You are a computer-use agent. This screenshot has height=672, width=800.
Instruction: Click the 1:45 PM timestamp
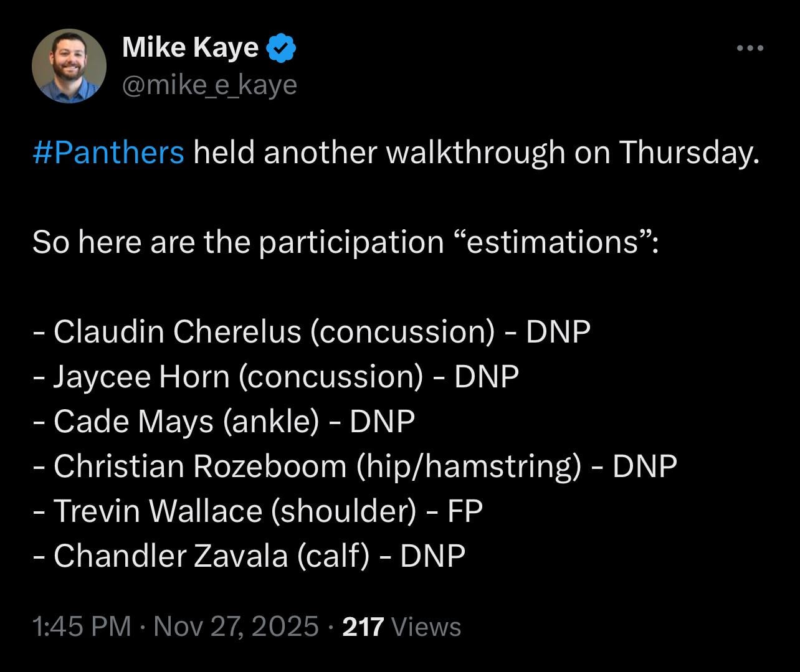[82, 627]
